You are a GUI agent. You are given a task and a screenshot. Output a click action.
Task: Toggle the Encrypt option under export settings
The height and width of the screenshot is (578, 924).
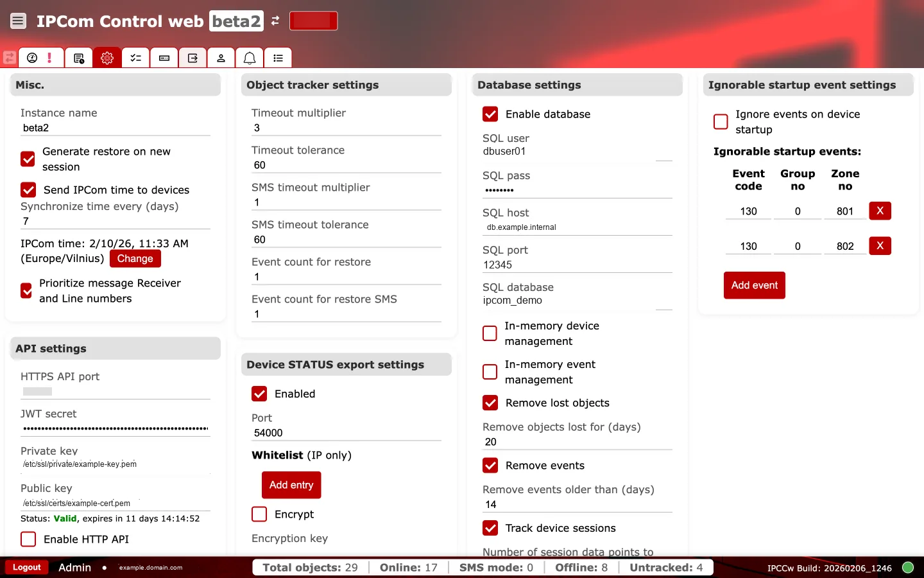click(x=259, y=514)
